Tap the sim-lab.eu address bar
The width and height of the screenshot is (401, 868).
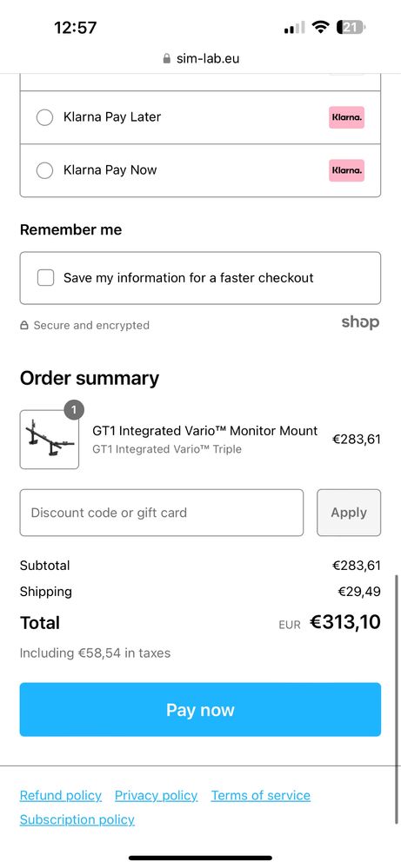[x=200, y=58]
